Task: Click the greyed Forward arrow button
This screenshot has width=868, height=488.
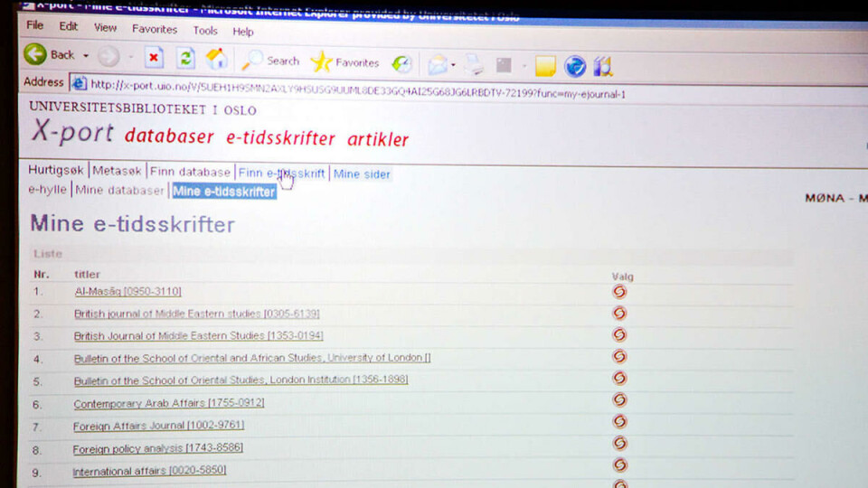Action: pos(108,56)
